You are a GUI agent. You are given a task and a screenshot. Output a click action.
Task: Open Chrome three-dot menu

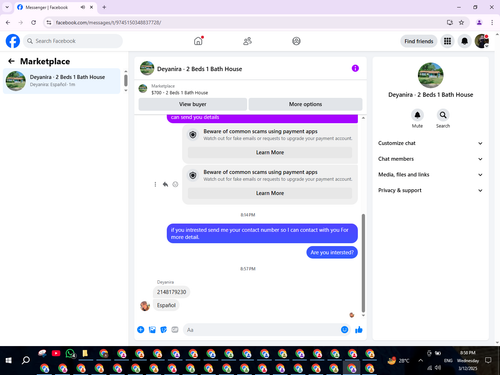[x=492, y=22]
